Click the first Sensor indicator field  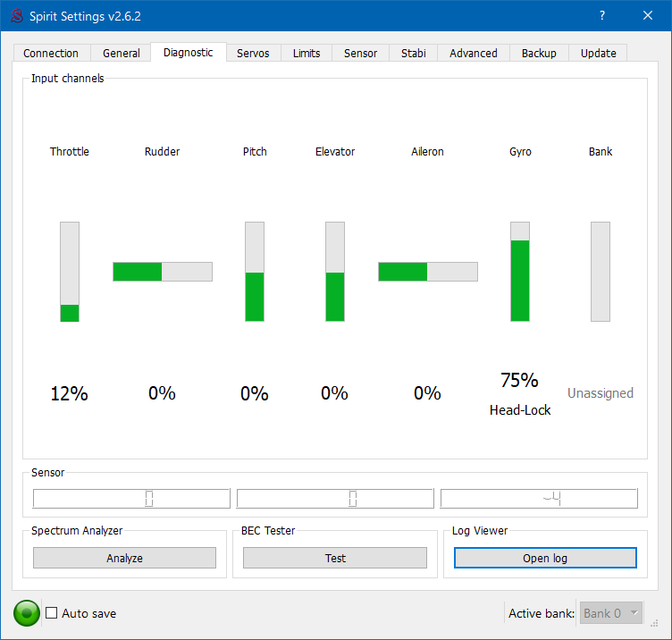click(x=131, y=499)
